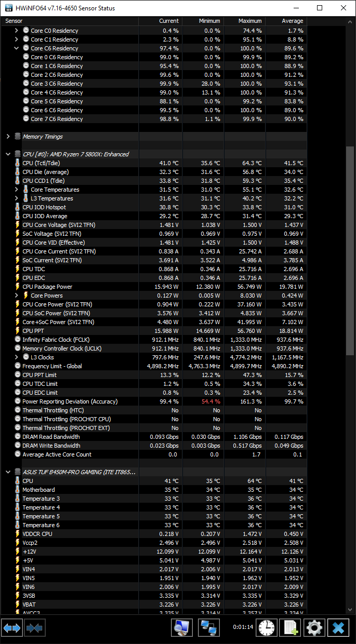Screen dimensions: 356x644
Task: Select the Core 7 C6 Residency row
Action: (x=154, y=119)
